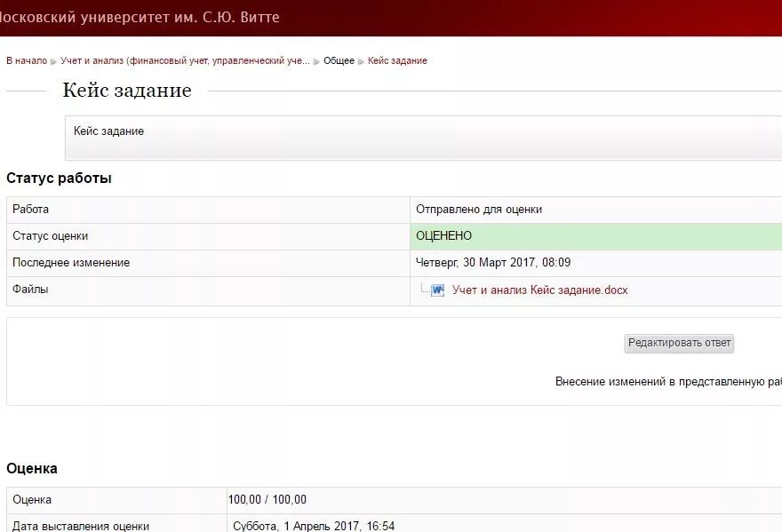Click the 'Работа' row label

[x=30, y=210]
